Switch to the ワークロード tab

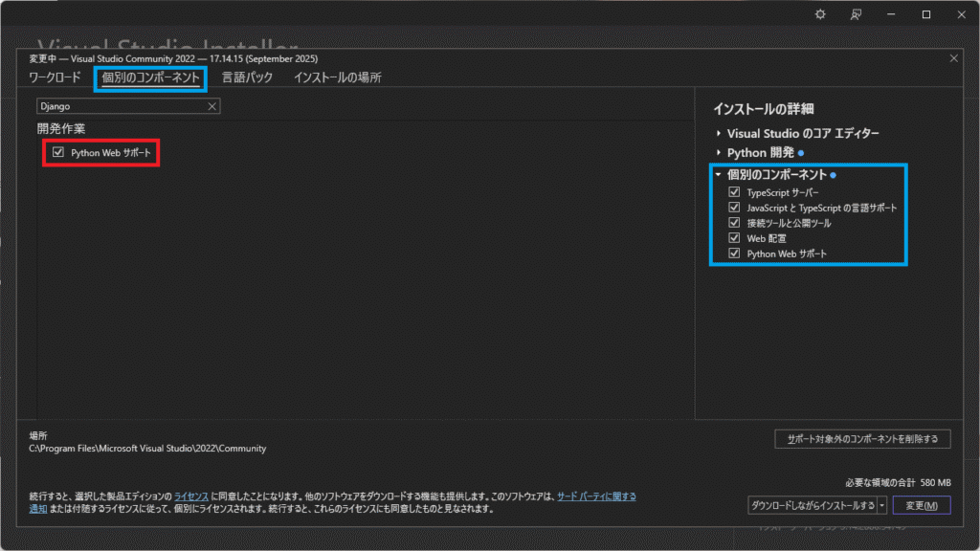(x=56, y=77)
